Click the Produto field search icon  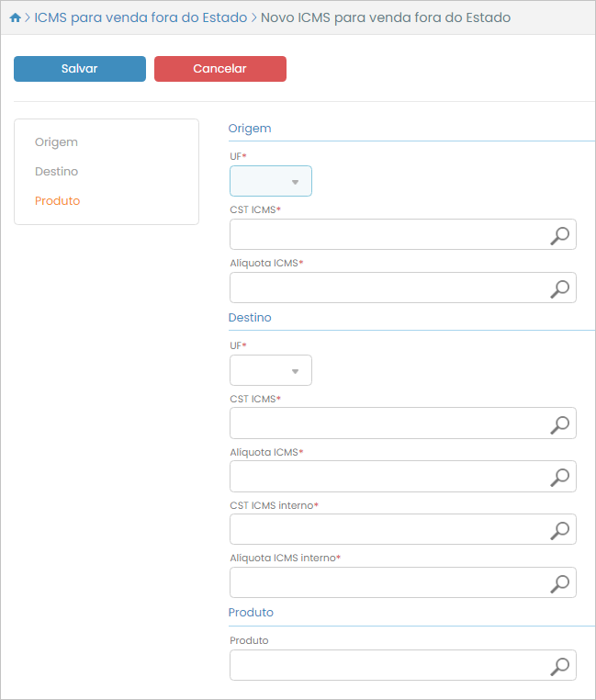click(x=559, y=666)
